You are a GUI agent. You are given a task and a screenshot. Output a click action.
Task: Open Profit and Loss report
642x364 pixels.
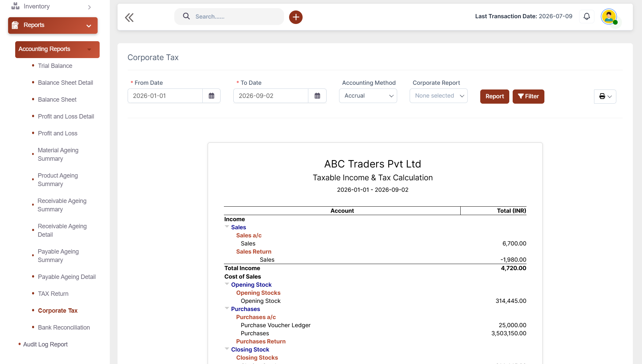tap(57, 133)
